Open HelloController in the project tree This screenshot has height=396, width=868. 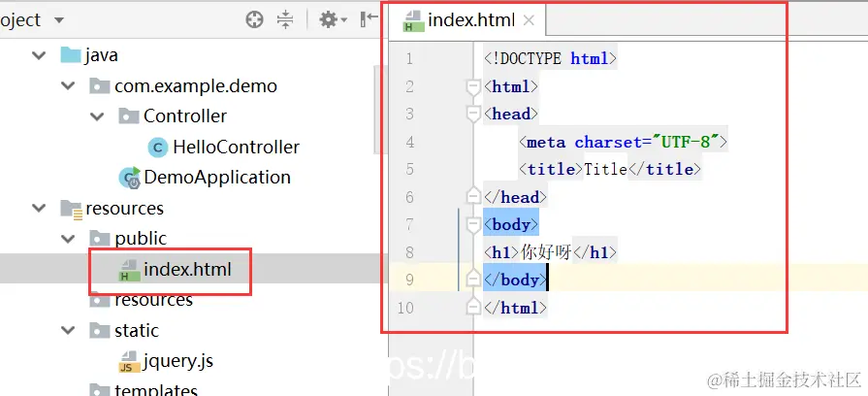click(237, 148)
